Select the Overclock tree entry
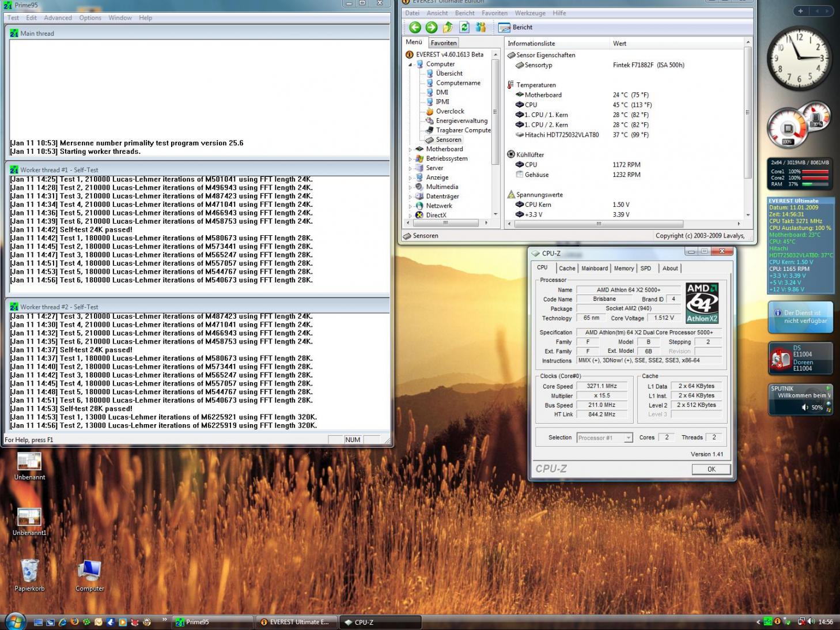 click(x=450, y=111)
